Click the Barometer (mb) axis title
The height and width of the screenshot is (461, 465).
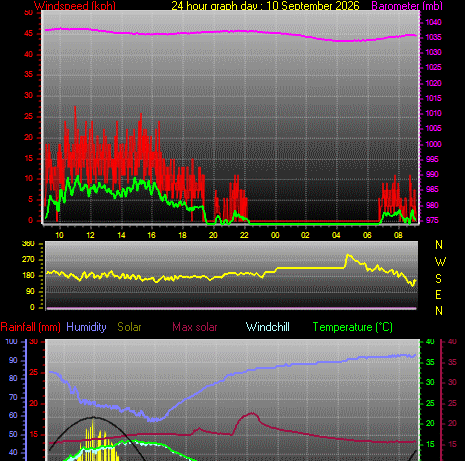tap(407, 6)
